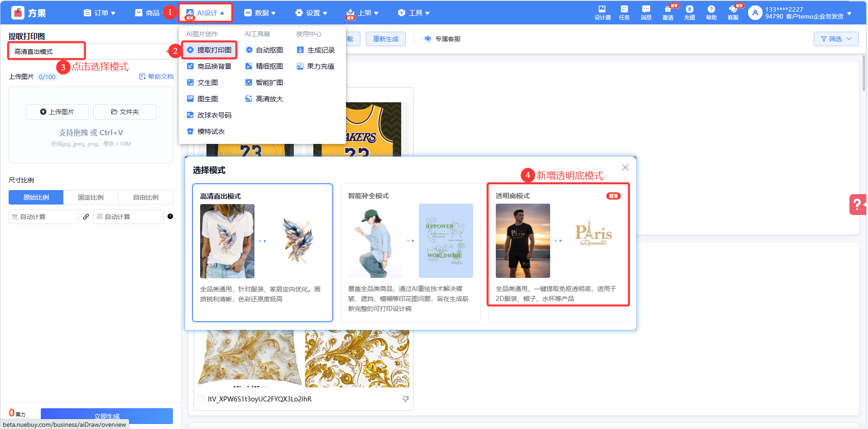Expand the account dropdown arrow
This screenshot has width=868, height=429.
click(849, 13)
